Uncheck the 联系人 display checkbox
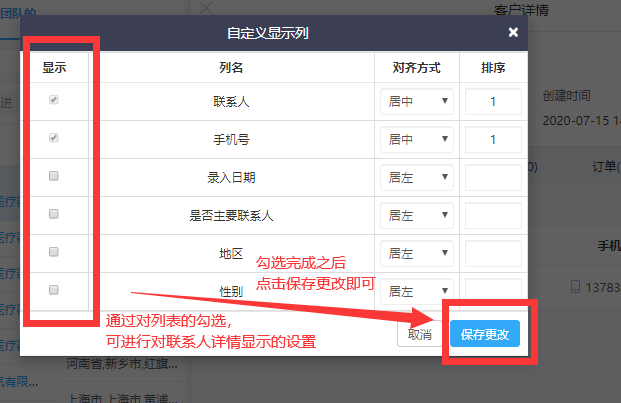The width and height of the screenshot is (621, 403). [53, 100]
